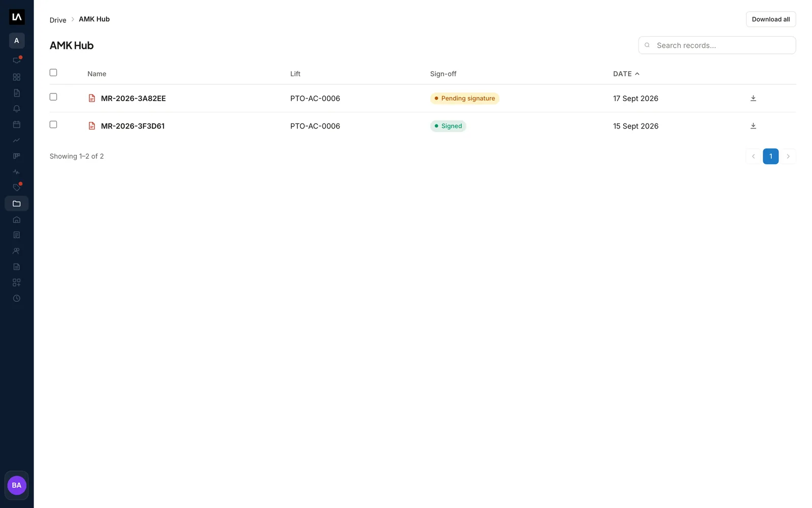Go to the previous page arrow
This screenshot has height=508, width=812.
(x=753, y=156)
